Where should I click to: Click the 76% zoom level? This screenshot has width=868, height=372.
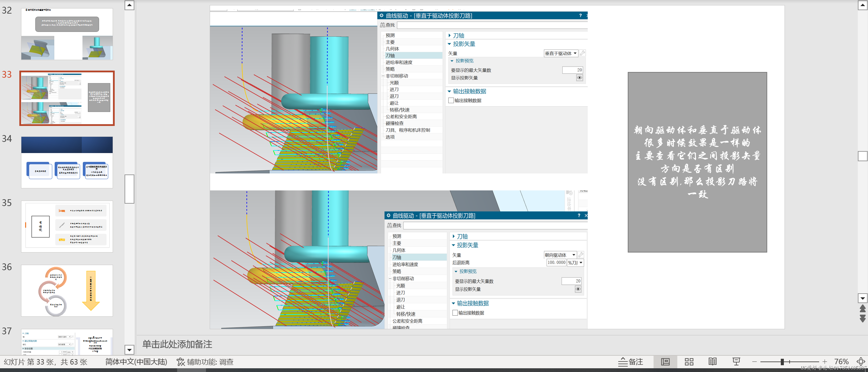841,362
